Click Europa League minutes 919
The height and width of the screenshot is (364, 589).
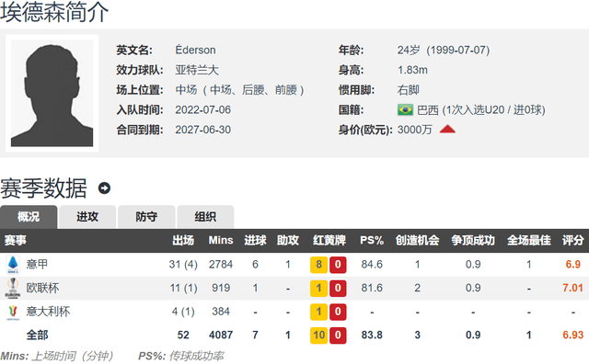coord(221,288)
